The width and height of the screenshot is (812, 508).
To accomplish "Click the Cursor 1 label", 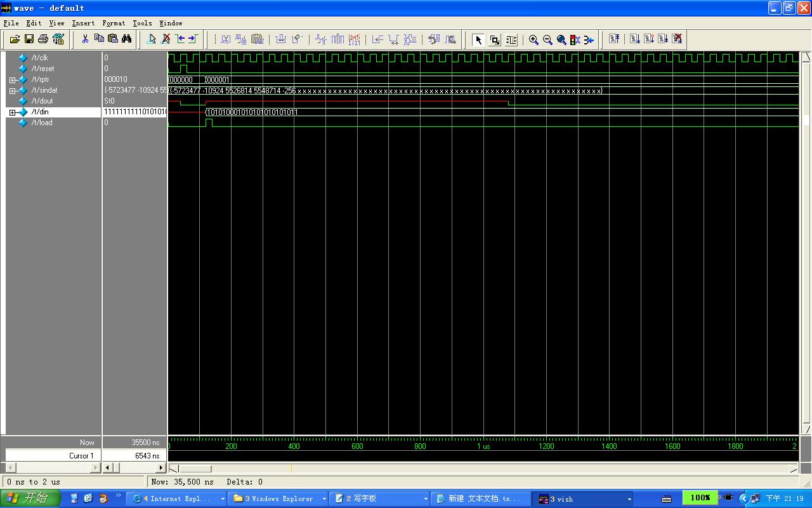I will pos(81,455).
